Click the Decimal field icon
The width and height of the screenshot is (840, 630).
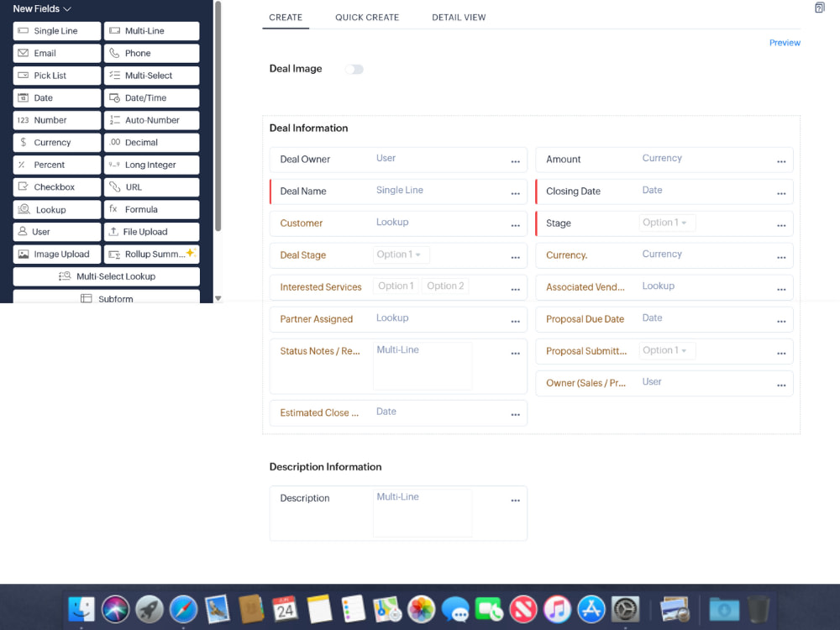click(114, 143)
